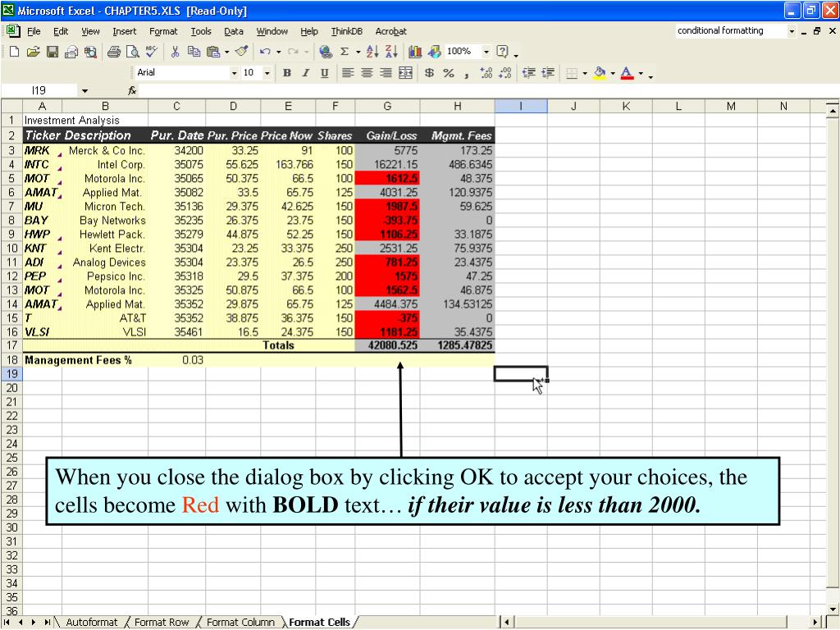Click the vertical scrollbar down arrow

[x=833, y=609]
